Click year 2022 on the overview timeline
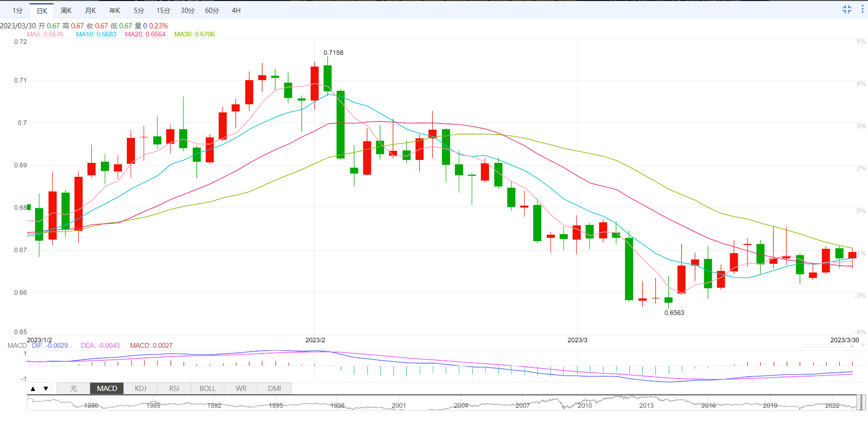The width and height of the screenshot is (868, 428). click(x=832, y=405)
